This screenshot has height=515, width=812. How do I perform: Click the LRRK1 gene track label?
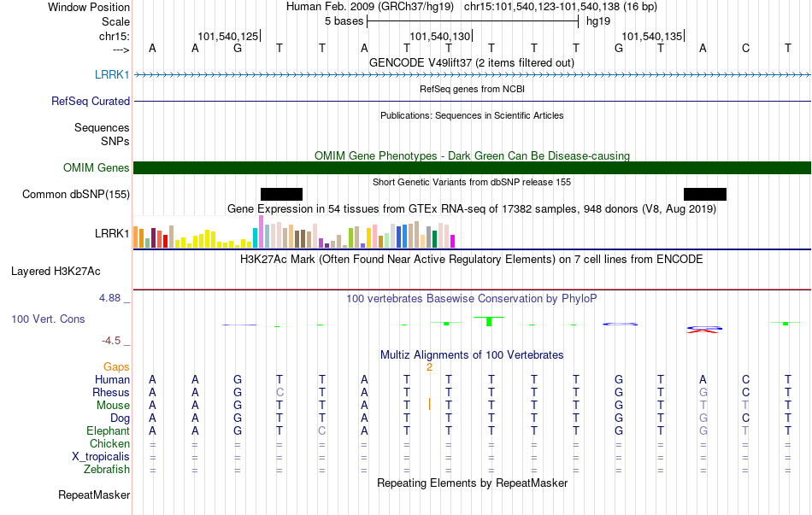[112, 74]
